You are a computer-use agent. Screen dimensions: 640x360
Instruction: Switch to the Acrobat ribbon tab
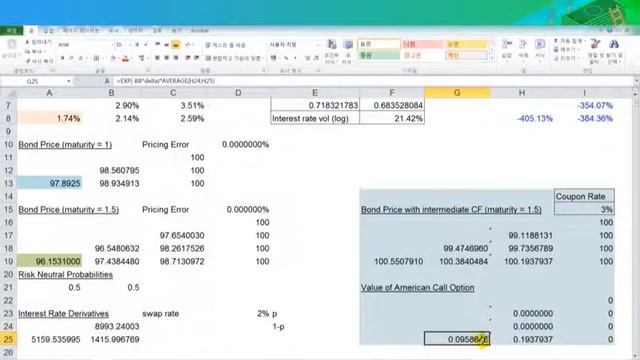[x=200, y=31]
